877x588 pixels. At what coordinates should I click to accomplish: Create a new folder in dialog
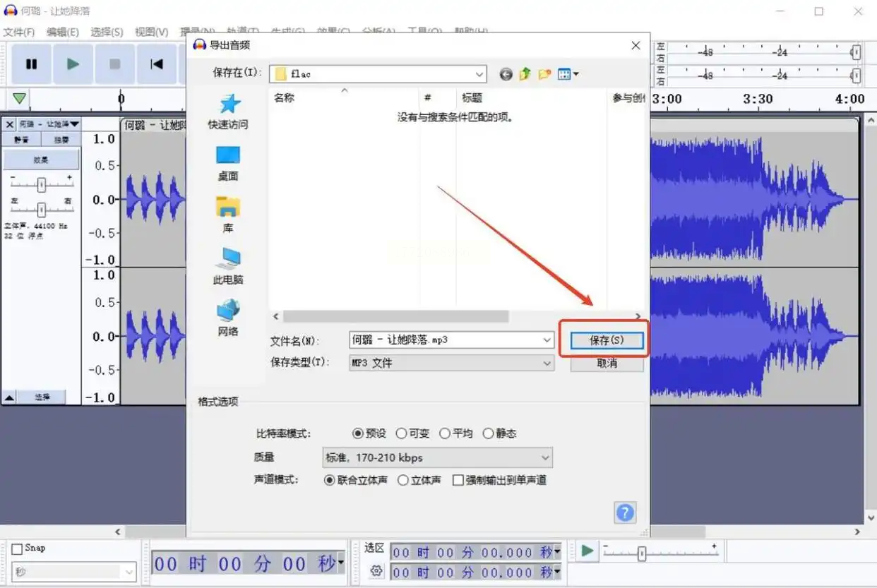544,74
